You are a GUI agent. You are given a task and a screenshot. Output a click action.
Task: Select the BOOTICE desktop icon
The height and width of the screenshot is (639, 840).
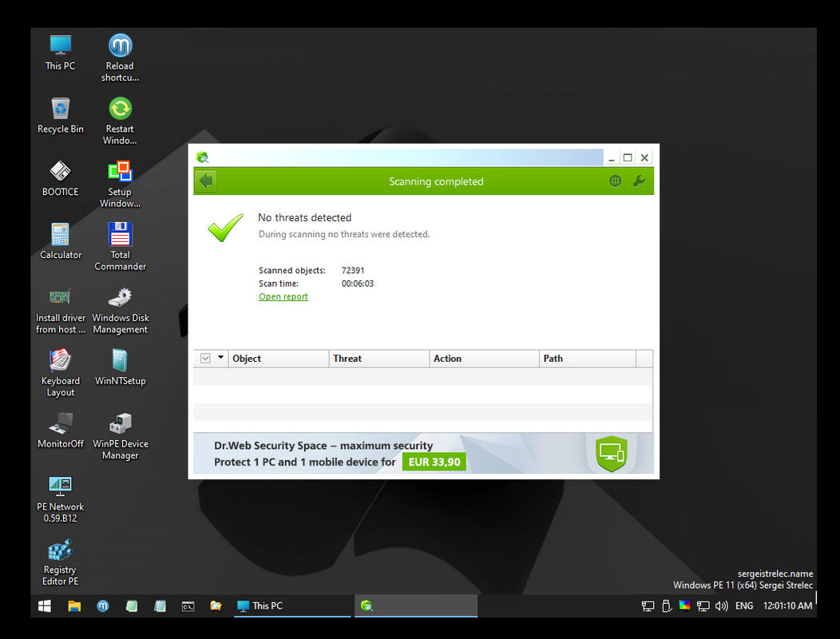[60, 178]
